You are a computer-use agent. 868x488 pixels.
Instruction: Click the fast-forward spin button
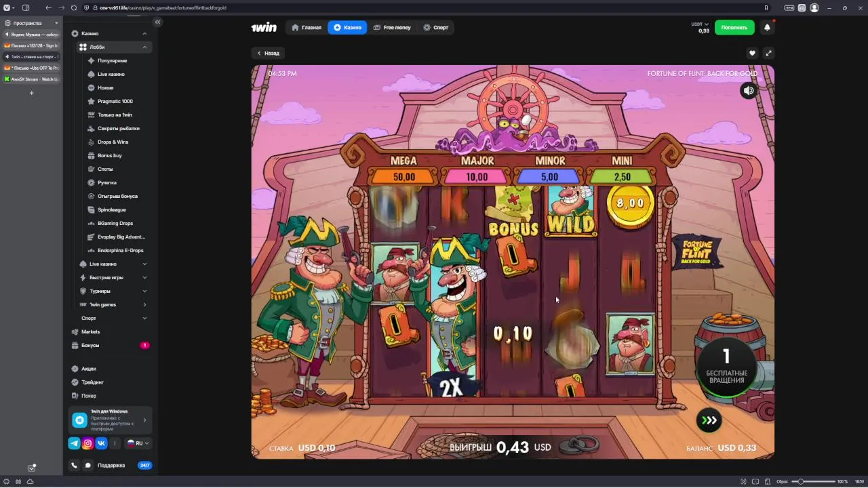click(x=709, y=420)
